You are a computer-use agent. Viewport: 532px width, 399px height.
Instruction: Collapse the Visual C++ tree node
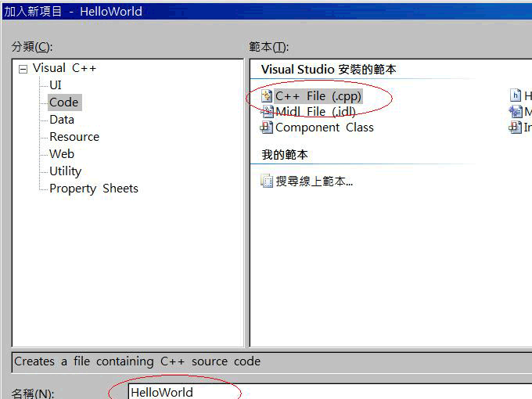(x=23, y=69)
